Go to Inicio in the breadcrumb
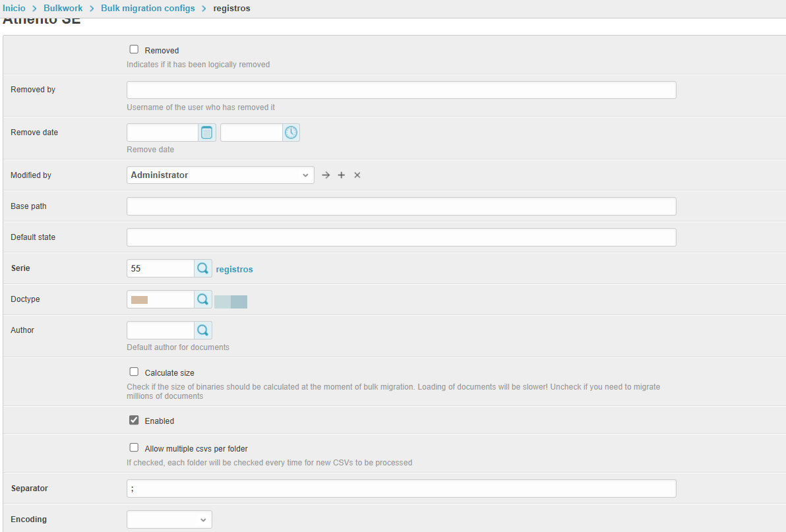The height and width of the screenshot is (532, 786). click(x=14, y=8)
